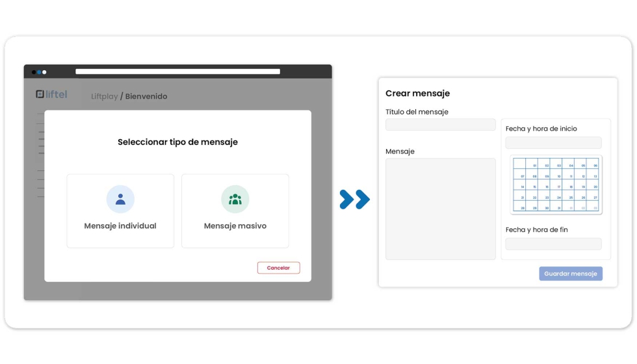Viewport: 637px width, 364px height.
Task: Open the Fecha y hora de fin field
Action: [x=553, y=244]
